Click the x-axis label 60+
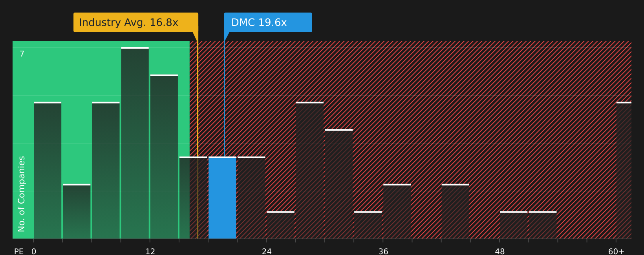 (x=617, y=251)
